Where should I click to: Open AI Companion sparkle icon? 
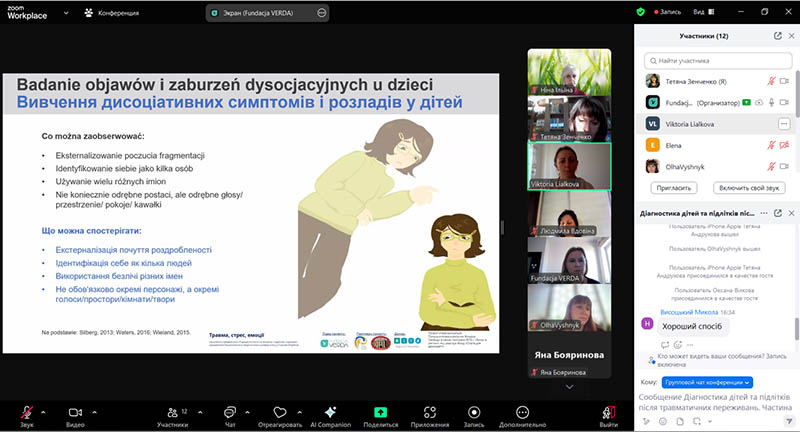[x=330, y=412]
